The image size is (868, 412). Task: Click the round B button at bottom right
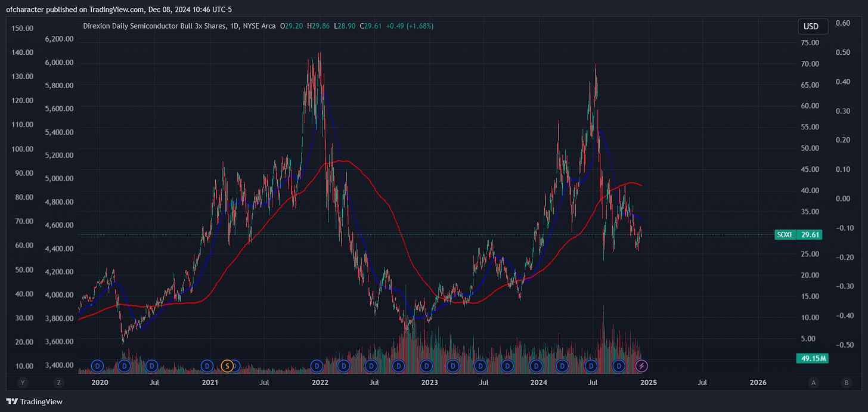tap(846, 382)
